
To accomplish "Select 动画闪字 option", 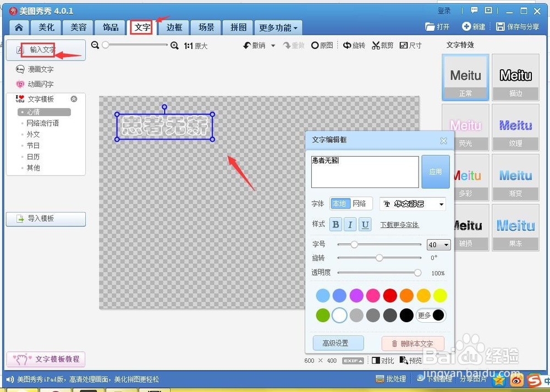I will [35, 84].
